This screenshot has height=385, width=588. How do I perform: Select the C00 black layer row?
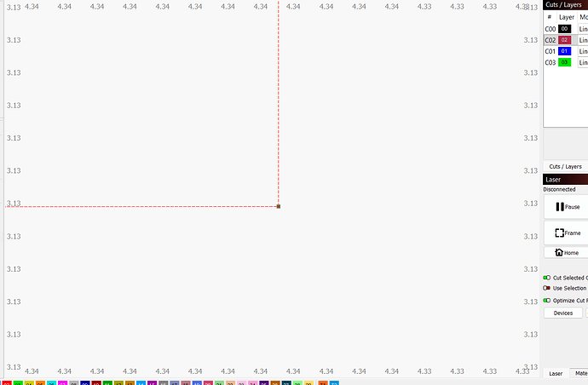[566, 29]
